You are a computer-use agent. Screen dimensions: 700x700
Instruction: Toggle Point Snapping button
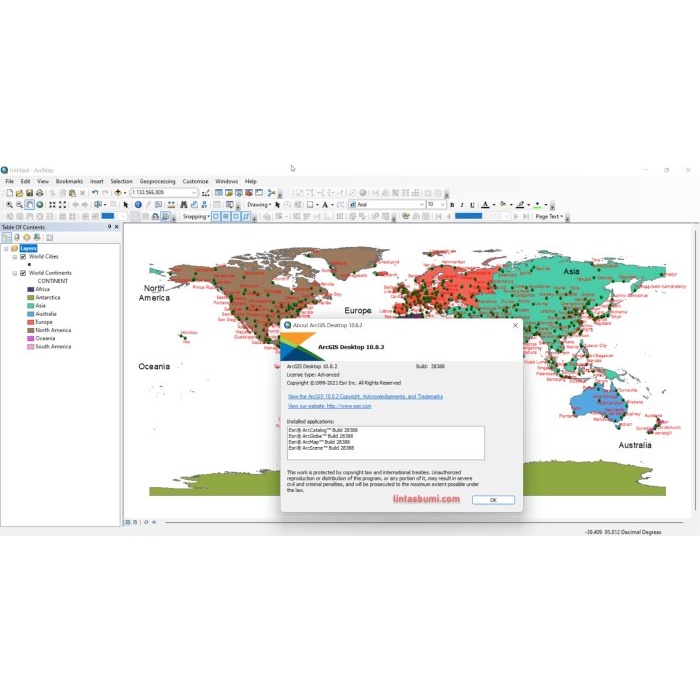click(216, 217)
